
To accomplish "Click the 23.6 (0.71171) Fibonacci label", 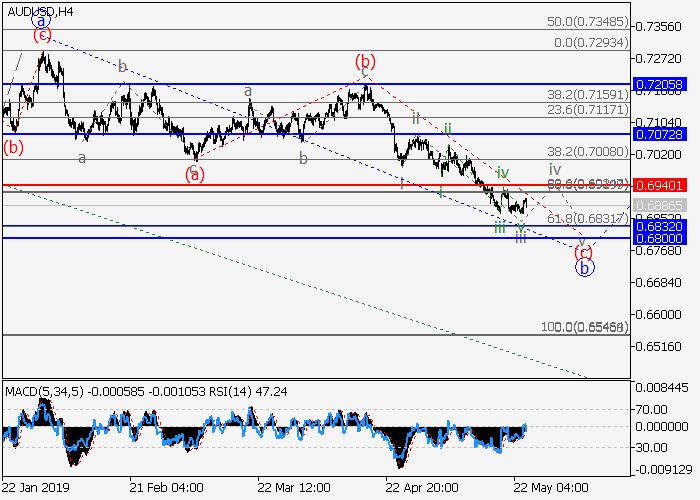I will 588,109.
